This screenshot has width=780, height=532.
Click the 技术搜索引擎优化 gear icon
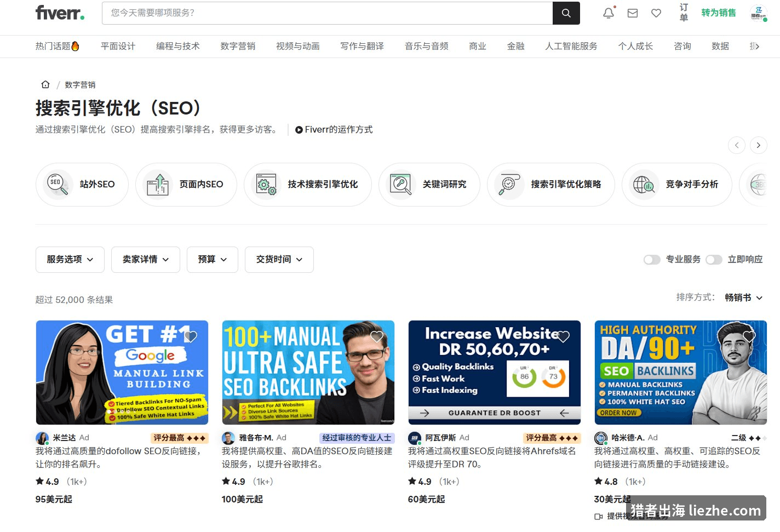click(266, 184)
